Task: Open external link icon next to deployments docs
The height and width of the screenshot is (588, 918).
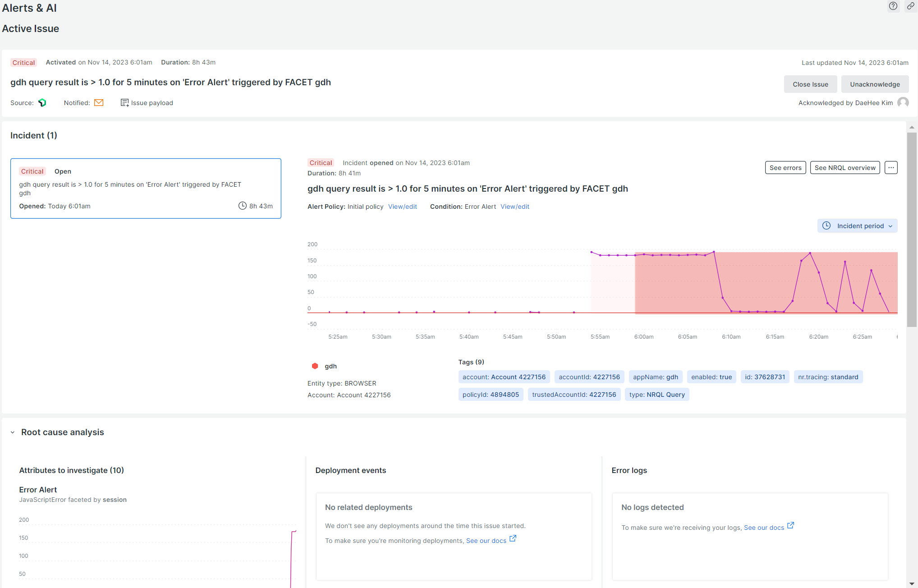Action: point(513,538)
